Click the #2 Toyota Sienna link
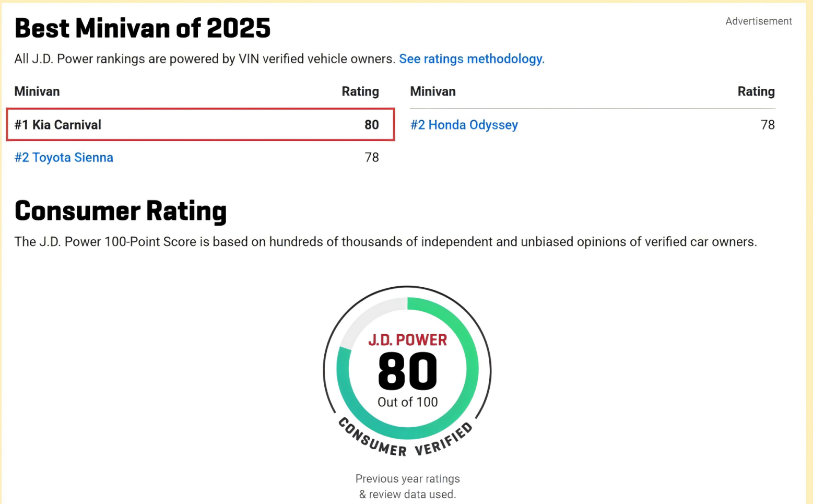 (64, 158)
